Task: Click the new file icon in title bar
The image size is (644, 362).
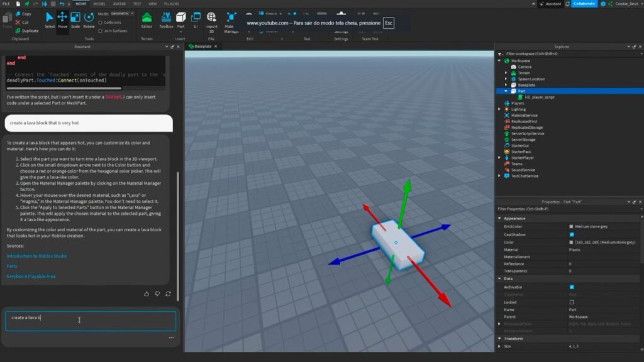Action: click(18, 4)
